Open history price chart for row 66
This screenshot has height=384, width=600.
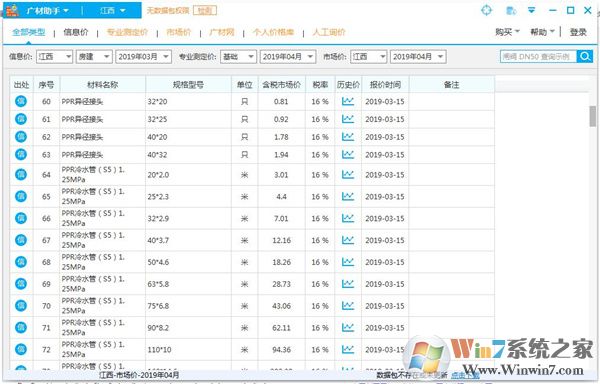pyautogui.click(x=348, y=218)
